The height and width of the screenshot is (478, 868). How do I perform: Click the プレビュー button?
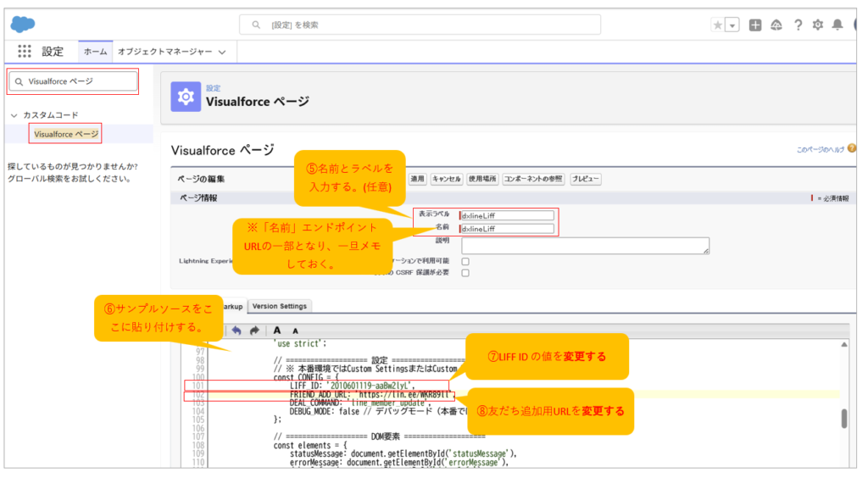click(585, 179)
